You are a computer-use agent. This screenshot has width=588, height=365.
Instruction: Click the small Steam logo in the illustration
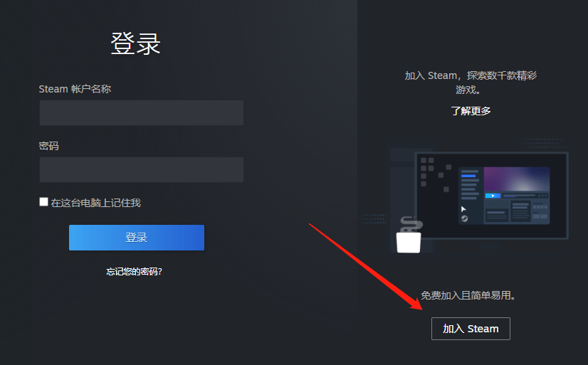click(x=465, y=218)
